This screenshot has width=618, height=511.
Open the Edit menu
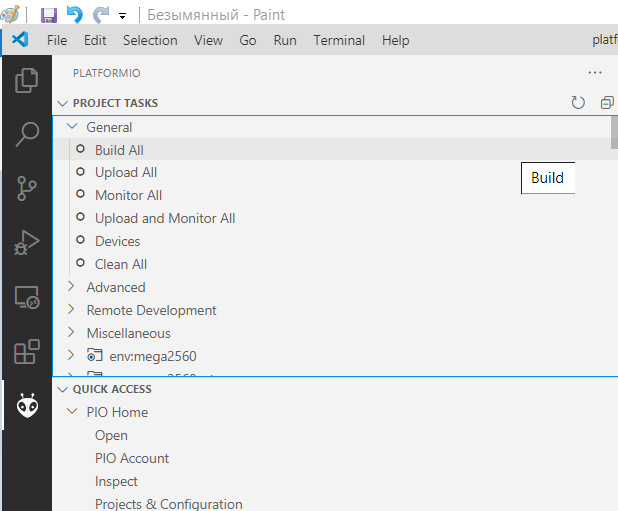pyautogui.click(x=95, y=40)
